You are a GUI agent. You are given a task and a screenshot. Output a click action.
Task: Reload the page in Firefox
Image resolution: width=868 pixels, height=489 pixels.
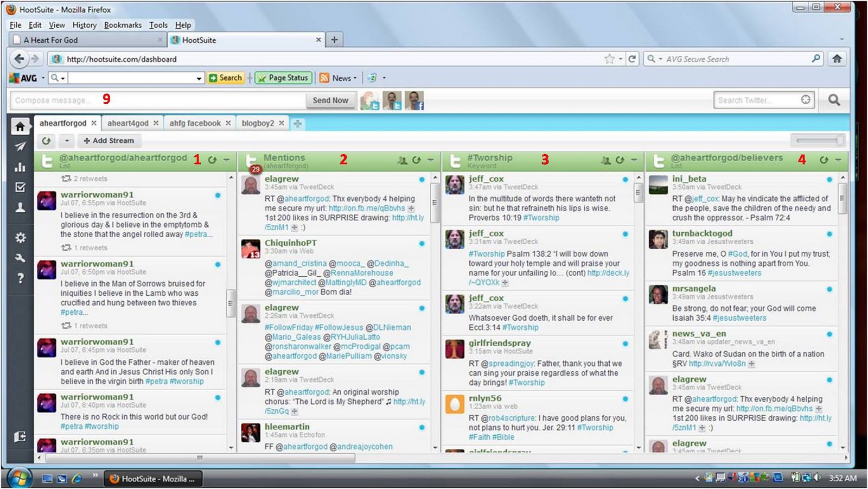click(x=632, y=59)
